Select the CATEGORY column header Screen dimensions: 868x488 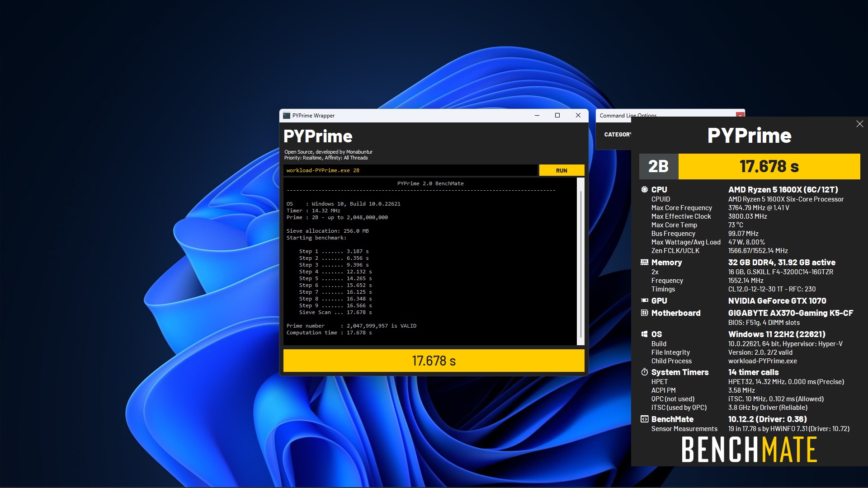618,135
